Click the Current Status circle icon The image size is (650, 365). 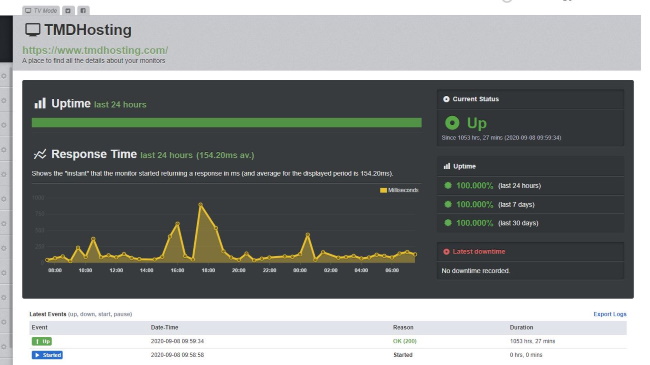click(446, 99)
